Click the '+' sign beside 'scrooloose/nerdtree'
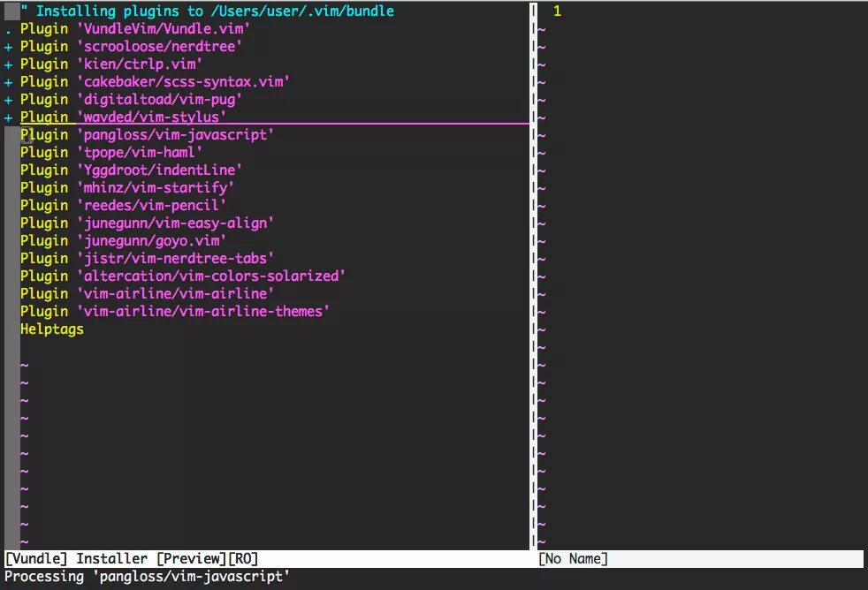868x590 pixels. point(8,48)
